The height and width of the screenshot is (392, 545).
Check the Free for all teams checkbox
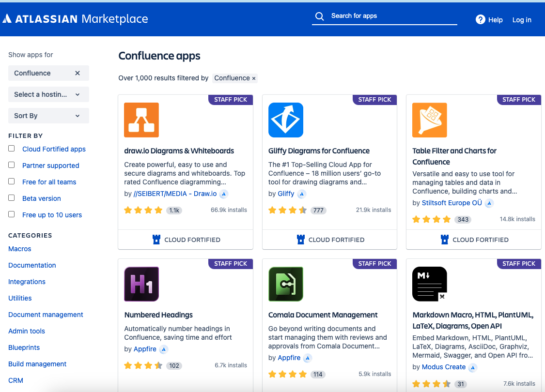12,181
